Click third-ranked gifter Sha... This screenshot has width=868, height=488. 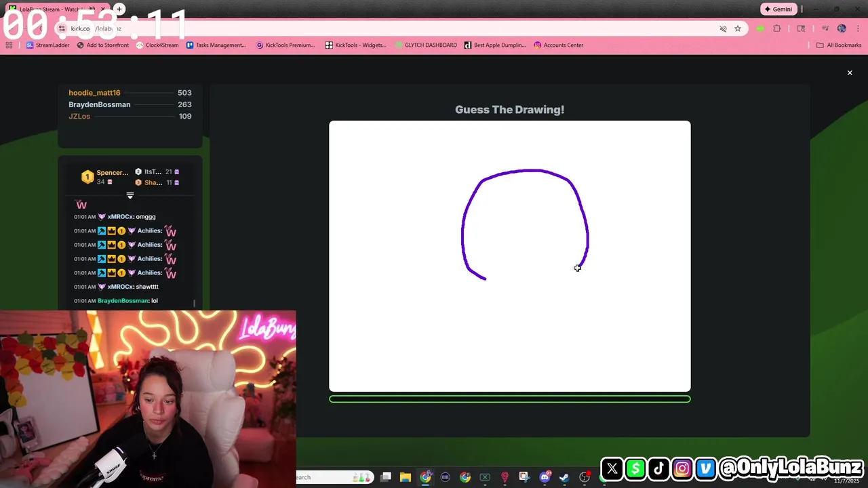click(x=157, y=182)
